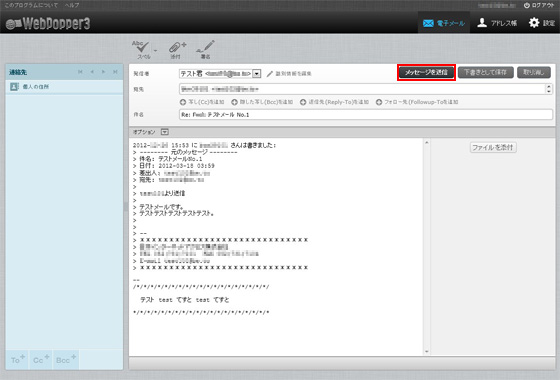Image resolution: width=560 pixels, height=380 pixels.
Task: Open the アドレス帳 address book tab
Action: tap(497, 23)
